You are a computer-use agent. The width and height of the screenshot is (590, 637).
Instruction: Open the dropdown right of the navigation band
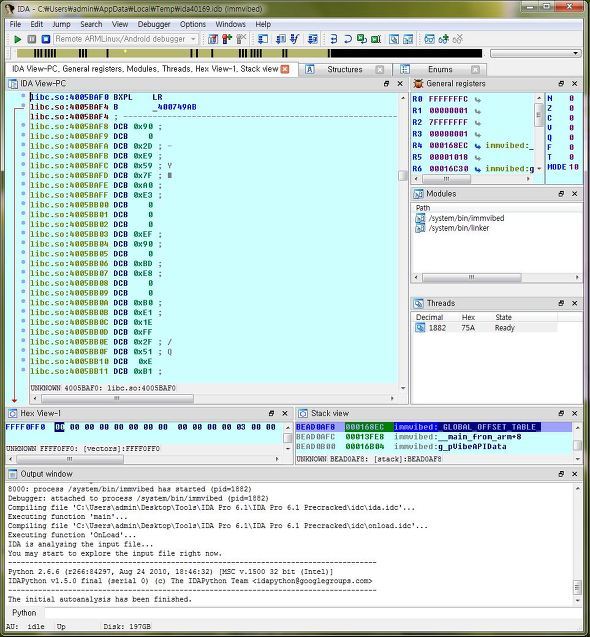(575, 53)
